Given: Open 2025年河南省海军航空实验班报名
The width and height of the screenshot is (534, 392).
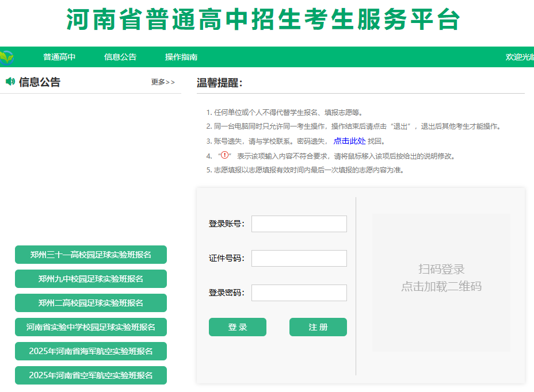Looking at the screenshot, I should point(91,351).
